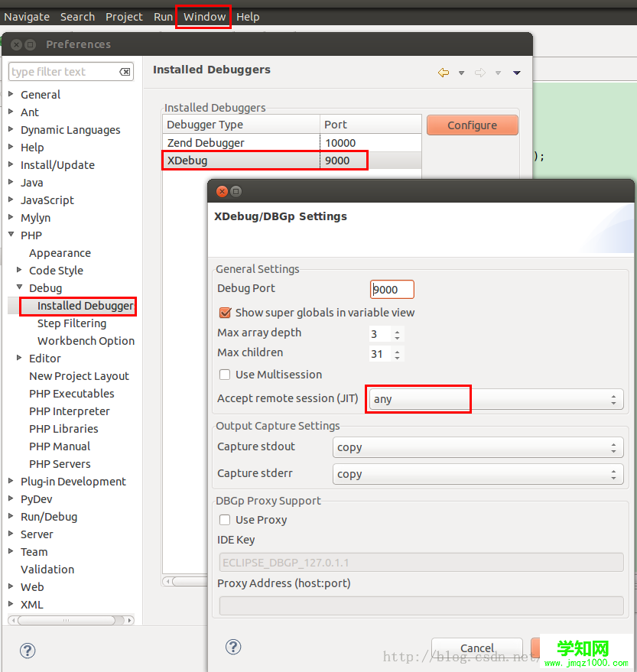Select the XDebug row in debugger table
The width and height of the screenshot is (637, 672).
click(x=292, y=161)
